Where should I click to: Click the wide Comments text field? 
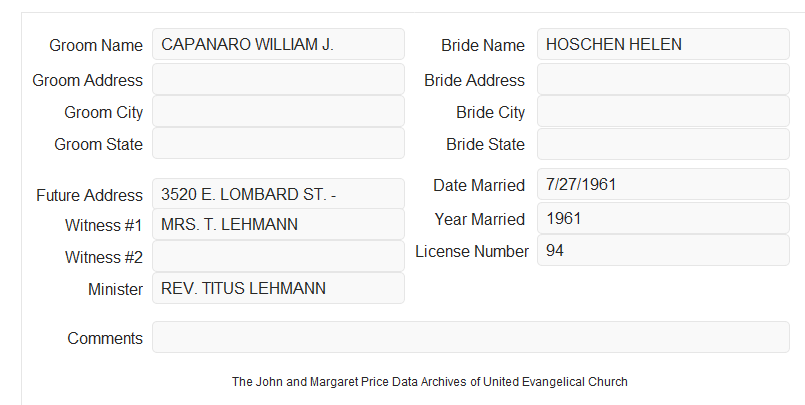tap(471, 337)
